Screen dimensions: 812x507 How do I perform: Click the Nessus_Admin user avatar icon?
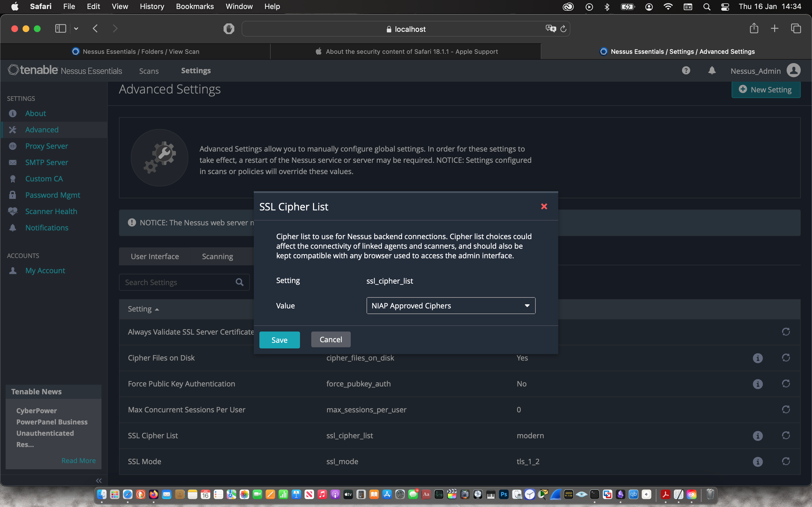pyautogui.click(x=794, y=71)
